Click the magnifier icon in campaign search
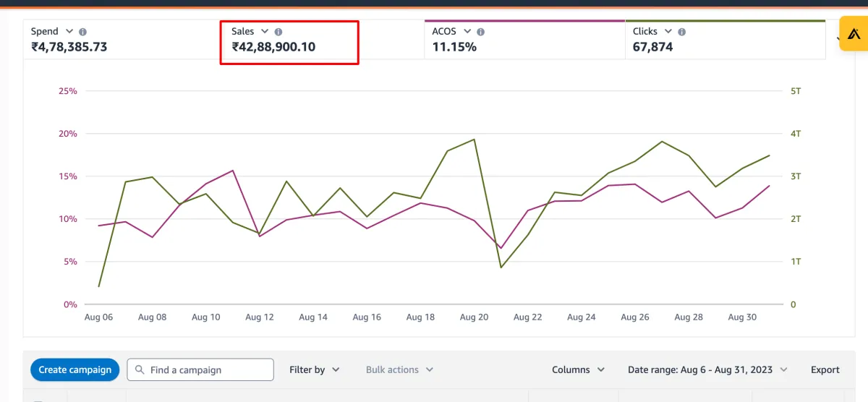Screen dimensions: 868x402 click(140, 369)
